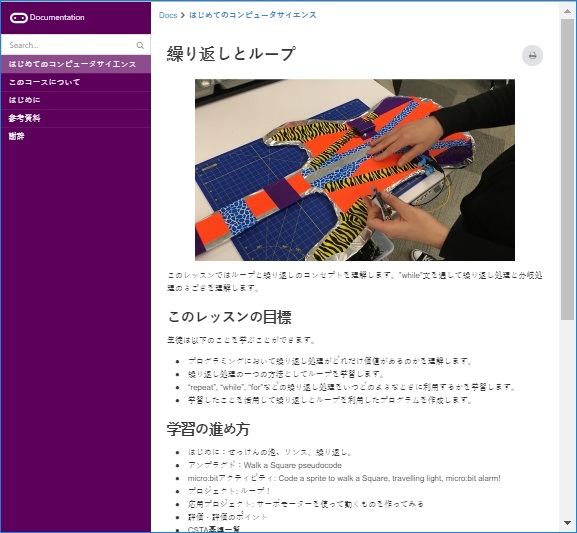This screenshot has height=533, width=577.
Task: Click the vertical scrollbar thumb
Action: click(x=567, y=169)
